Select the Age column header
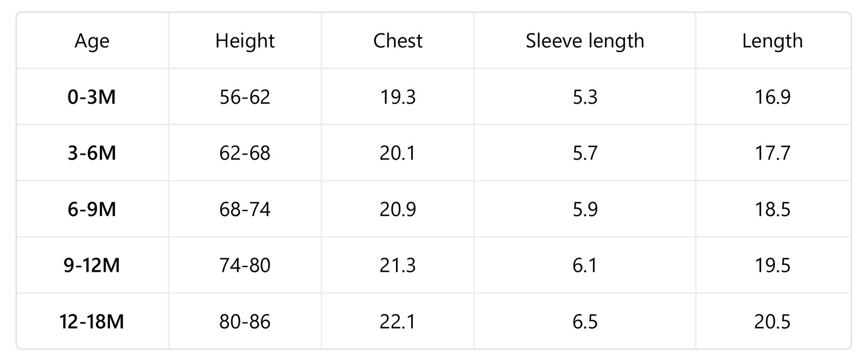Image resolution: width=868 pixels, height=363 pixels. tap(92, 41)
